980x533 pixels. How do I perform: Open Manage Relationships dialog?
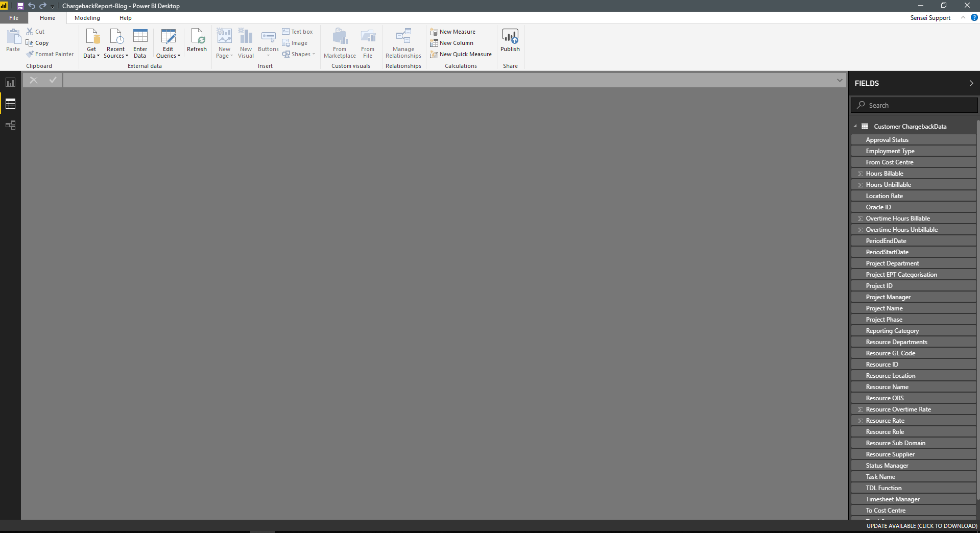click(403, 43)
